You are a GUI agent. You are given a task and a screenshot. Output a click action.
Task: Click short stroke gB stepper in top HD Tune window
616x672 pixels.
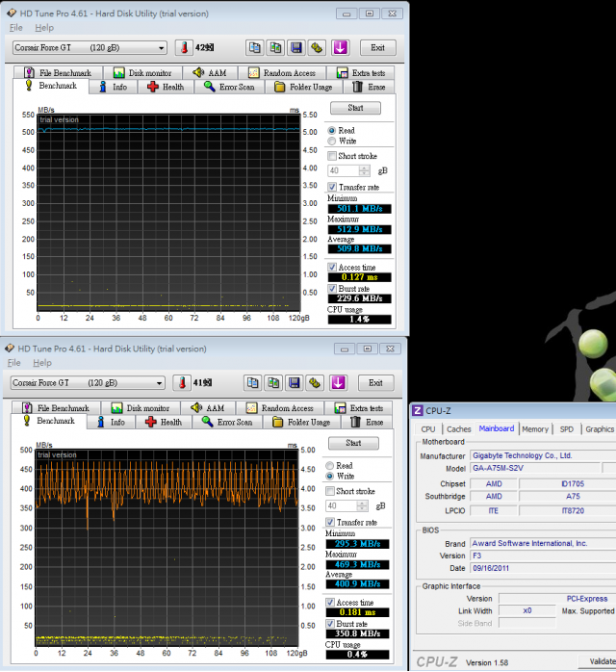tap(364, 170)
